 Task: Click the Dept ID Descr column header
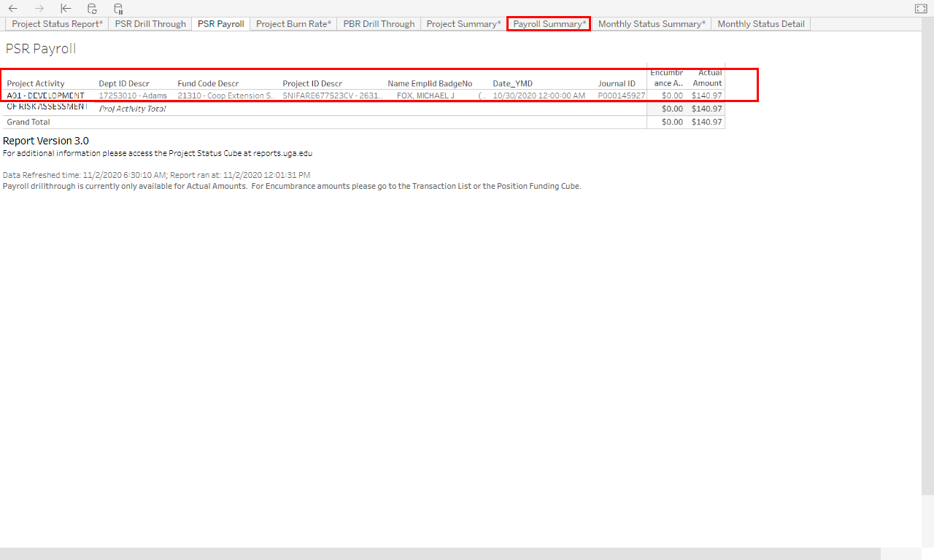(124, 84)
